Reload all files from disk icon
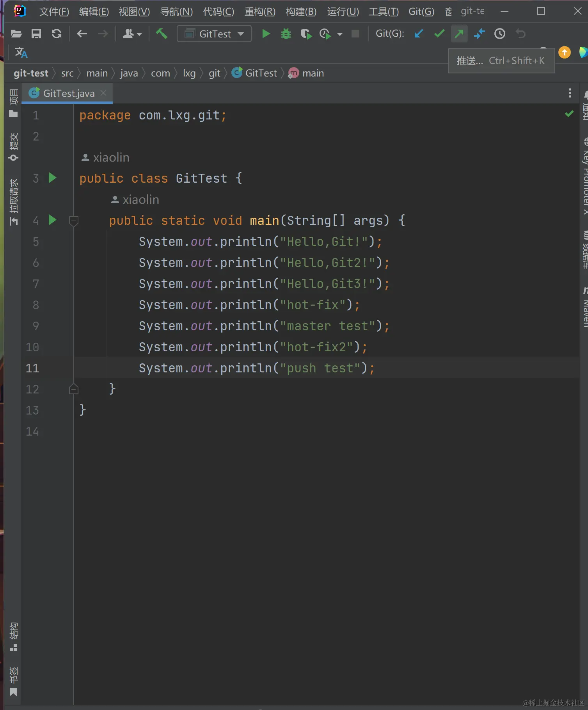588x710 pixels. click(x=57, y=34)
